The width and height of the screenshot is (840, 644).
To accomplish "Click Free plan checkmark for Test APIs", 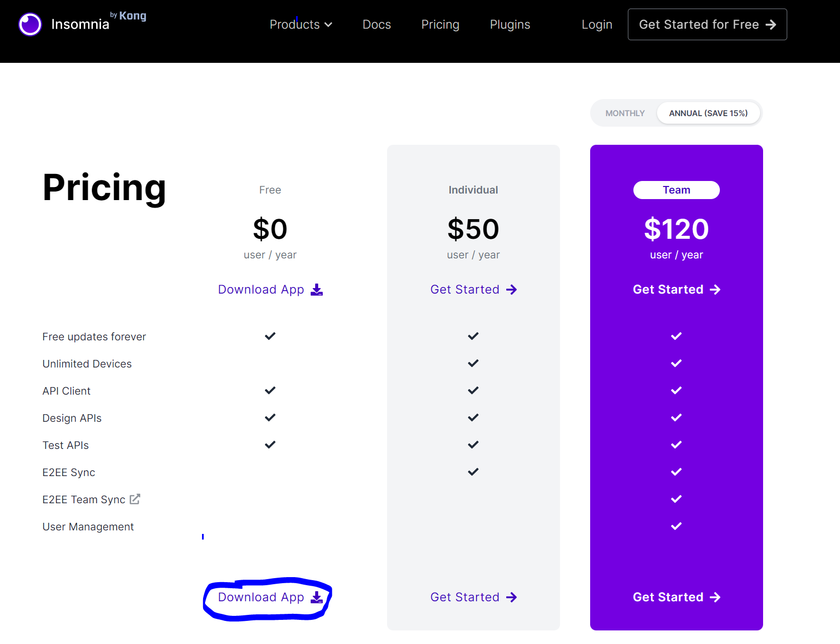I will point(270,444).
